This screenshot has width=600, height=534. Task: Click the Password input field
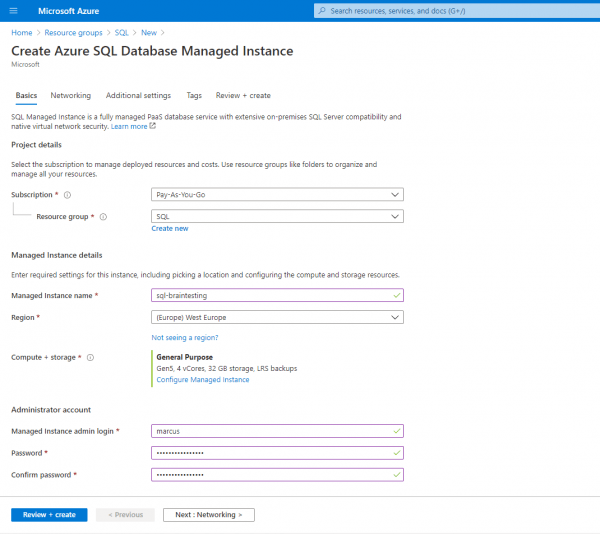click(x=277, y=453)
